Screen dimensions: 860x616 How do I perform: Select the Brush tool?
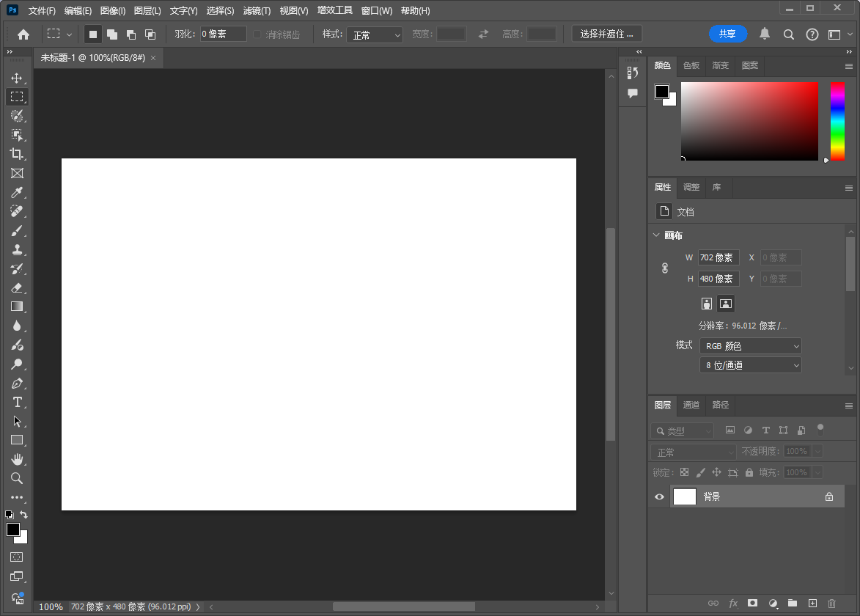click(x=18, y=230)
